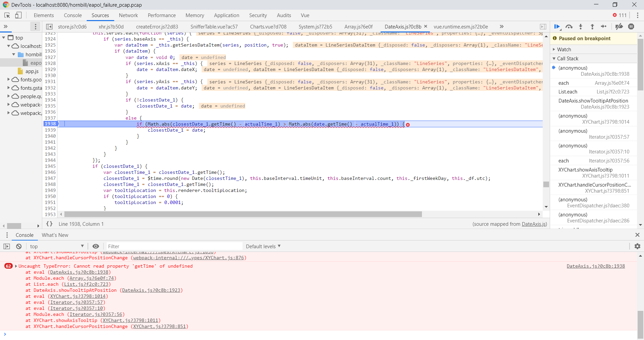Open the DevTools customize menu (three dots)
Image resolution: width=644 pixels, height=340 pixels.
tap(638, 15)
